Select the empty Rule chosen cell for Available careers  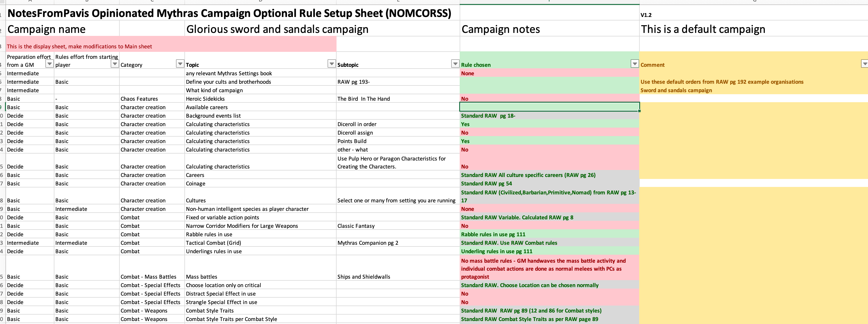coord(549,107)
